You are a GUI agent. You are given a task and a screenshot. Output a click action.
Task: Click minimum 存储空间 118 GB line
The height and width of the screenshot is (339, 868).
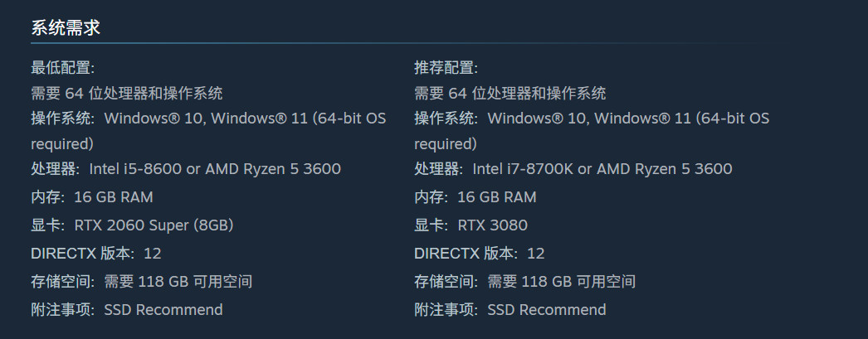point(141,282)
